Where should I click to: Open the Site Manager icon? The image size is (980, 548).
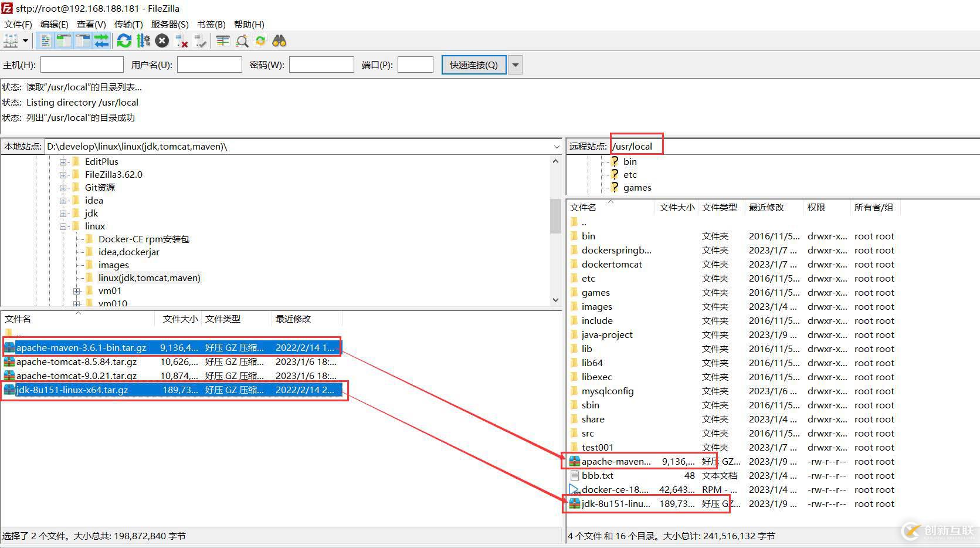[11, 41]
